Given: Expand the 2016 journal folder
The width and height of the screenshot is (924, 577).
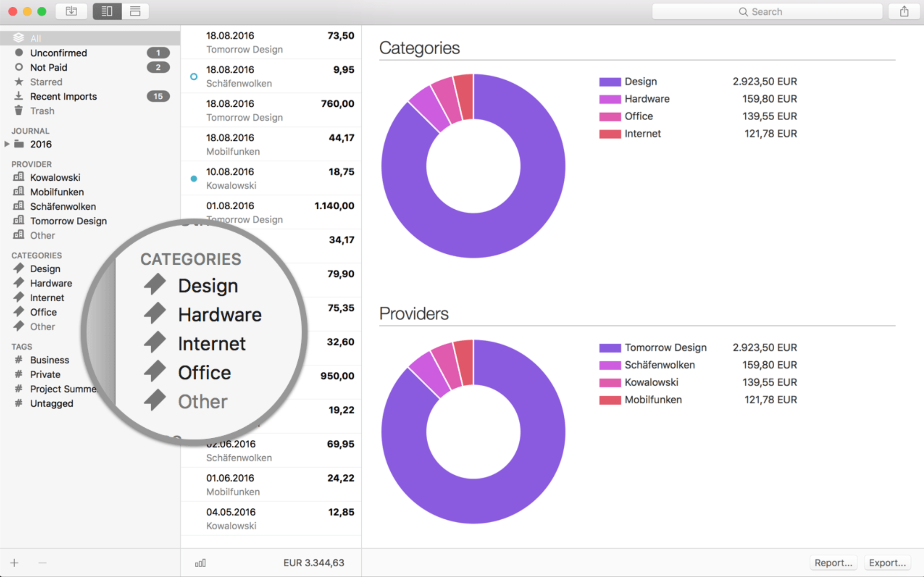Looking at the screenshot, I should (6, 144).
